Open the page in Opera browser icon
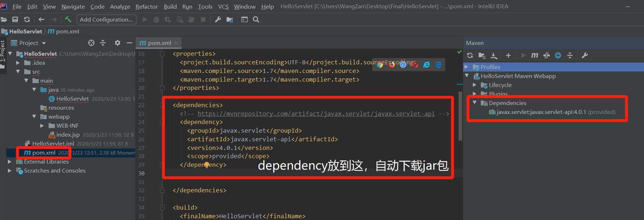 pos(415,65)
